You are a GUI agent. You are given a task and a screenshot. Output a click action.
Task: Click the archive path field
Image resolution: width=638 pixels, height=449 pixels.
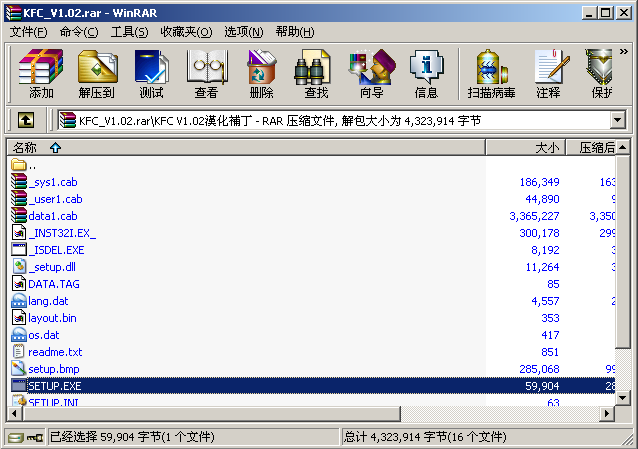334,120
